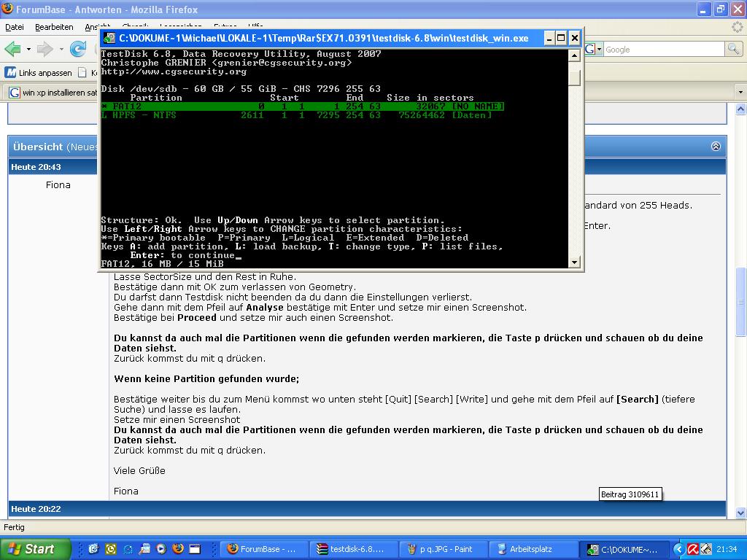Screen dimensions: 747x560
Task: Click the Beitrag 3109611 tooltip label
Action: click(630, 494)
